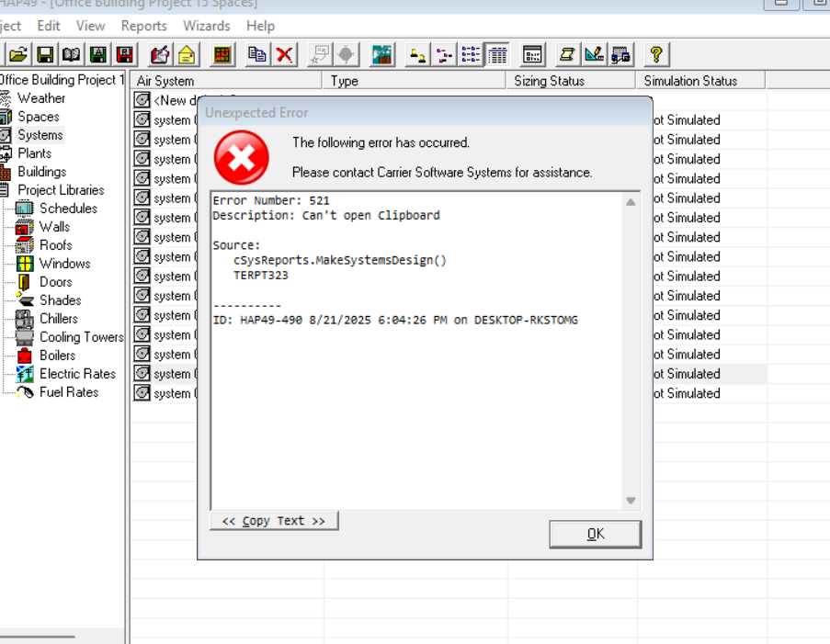Click the yellow scroll toolbar icon
This screenshot has height=644, width=830.
pyautogui.click(x=567, y=54)
